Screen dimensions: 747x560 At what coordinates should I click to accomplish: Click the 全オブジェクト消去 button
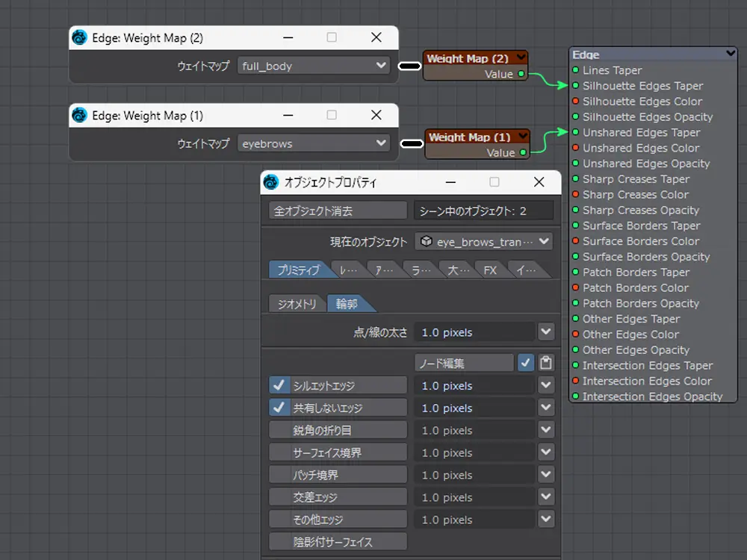pyautogui.click(x=338, y=211)
